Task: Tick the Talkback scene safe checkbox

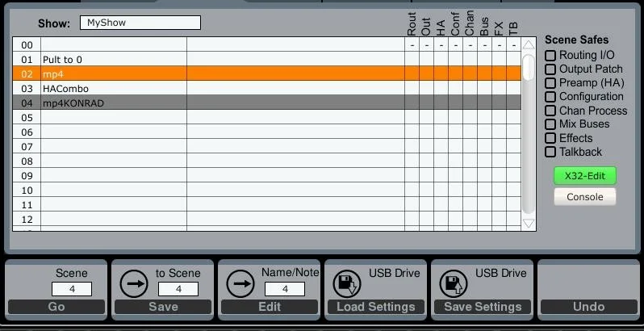Action: pyautogui.click(x=550, y=152)
